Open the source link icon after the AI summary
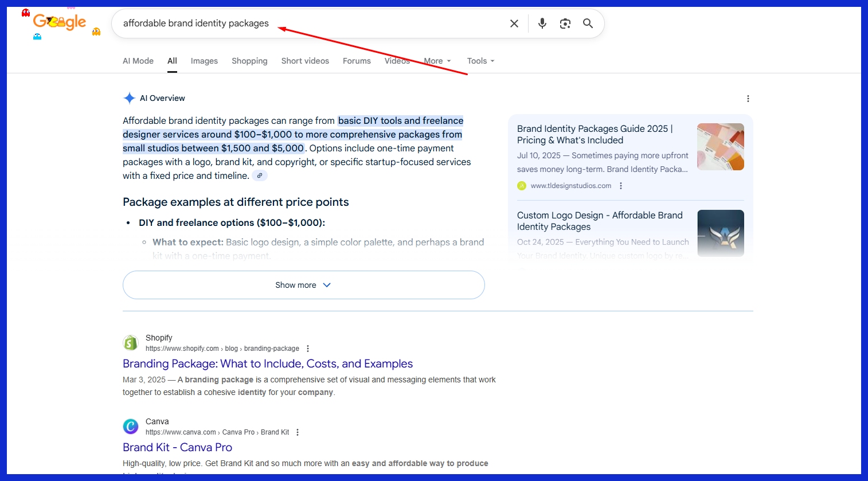 (x=260, y=175)
